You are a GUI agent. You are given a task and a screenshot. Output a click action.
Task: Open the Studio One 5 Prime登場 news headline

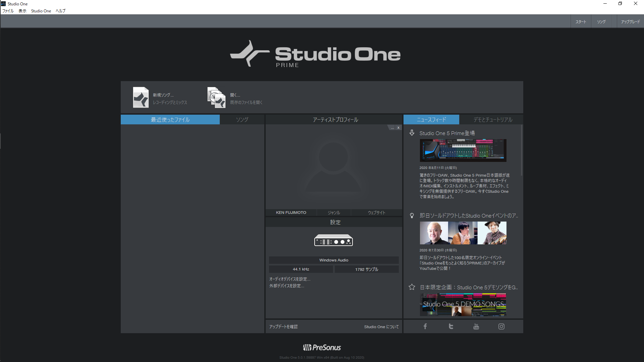point(447,133)
